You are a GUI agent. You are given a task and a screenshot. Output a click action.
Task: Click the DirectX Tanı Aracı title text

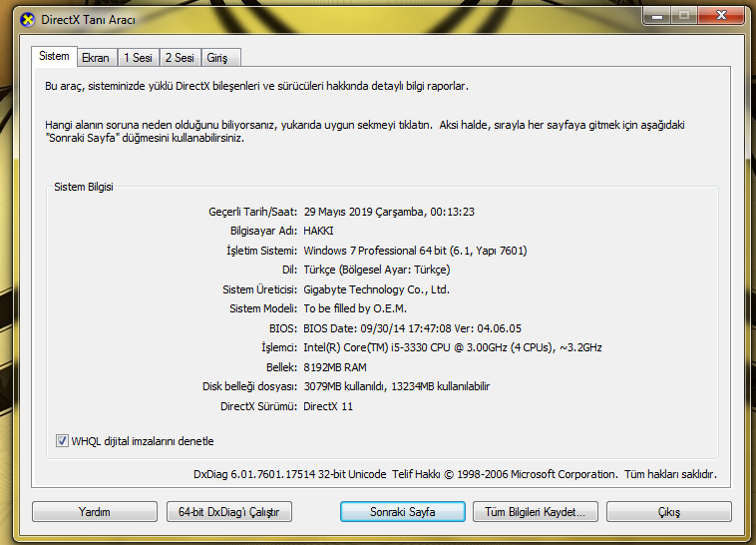[x=88, y=20]
